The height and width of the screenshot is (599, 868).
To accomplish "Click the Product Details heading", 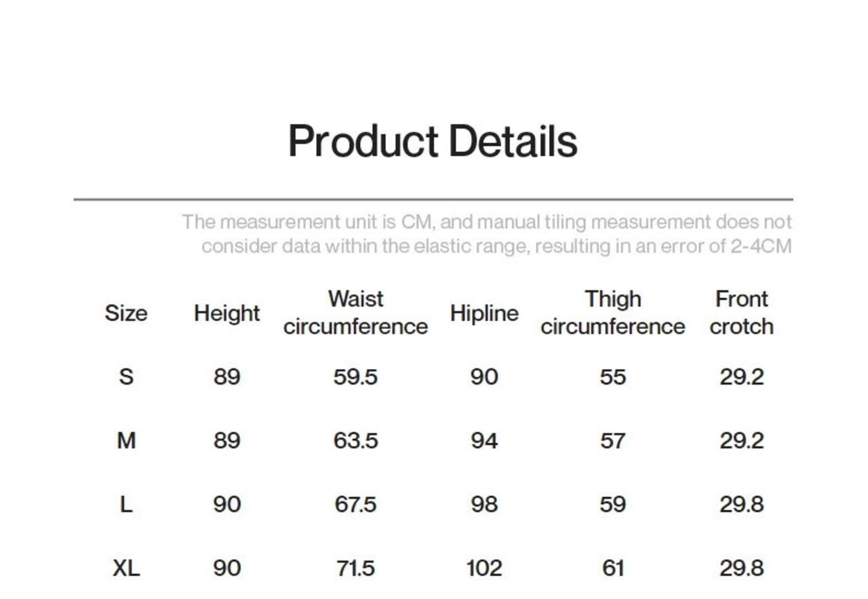I will coord(433,141).
